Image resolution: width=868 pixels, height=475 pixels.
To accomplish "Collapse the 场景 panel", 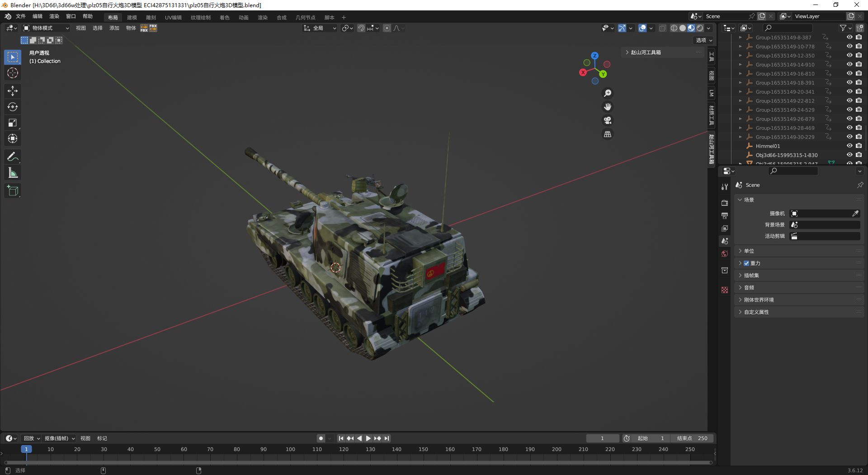I will 799,200.
